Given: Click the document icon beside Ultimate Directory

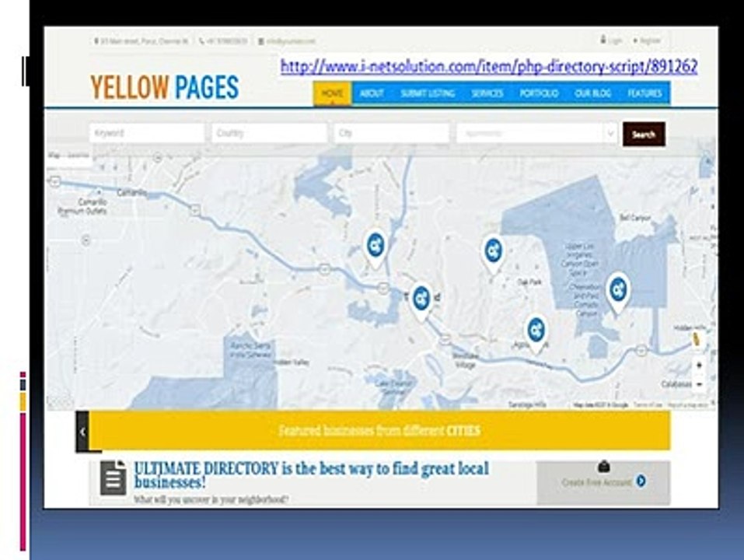Looking at the screenshot, I should pos(114,478).
